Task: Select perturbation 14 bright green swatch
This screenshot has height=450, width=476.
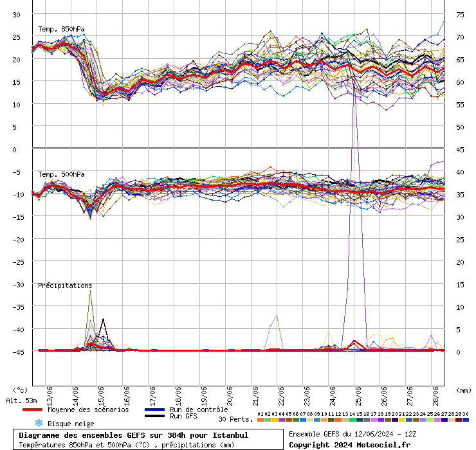Action: pyautogui.click(x=352, y=420)
